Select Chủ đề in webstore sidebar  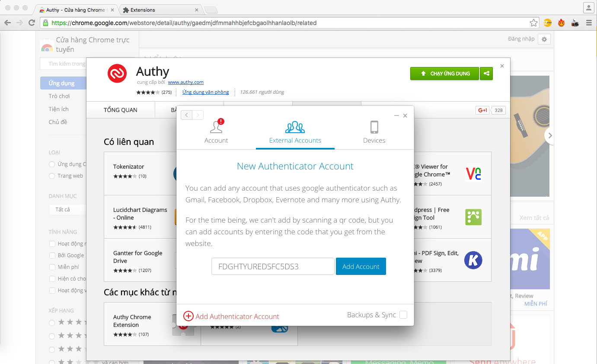[x=58, y=122]
